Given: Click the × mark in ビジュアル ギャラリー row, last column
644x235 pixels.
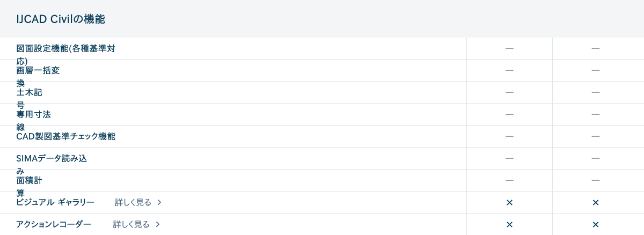Looking at the screenshot, I should pos(595,202).
